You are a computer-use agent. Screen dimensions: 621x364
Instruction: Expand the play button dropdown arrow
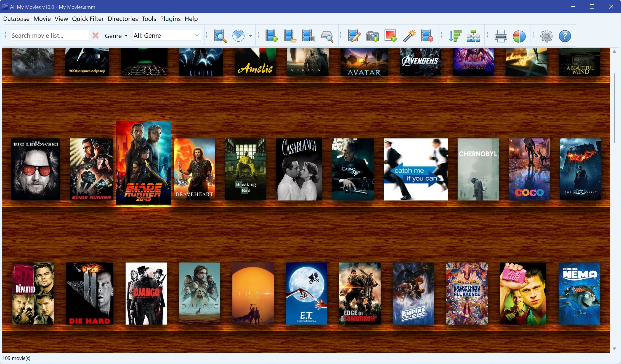pos(250,36)
